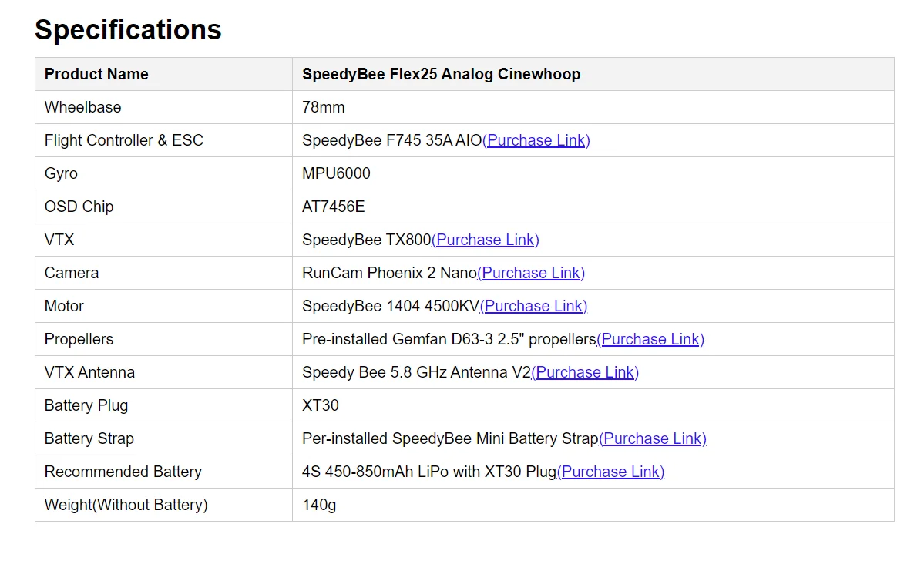Open the Flight Controller & ESC purchase link
The width and height of the screenshot is (924, 561).
click(536, 140)
